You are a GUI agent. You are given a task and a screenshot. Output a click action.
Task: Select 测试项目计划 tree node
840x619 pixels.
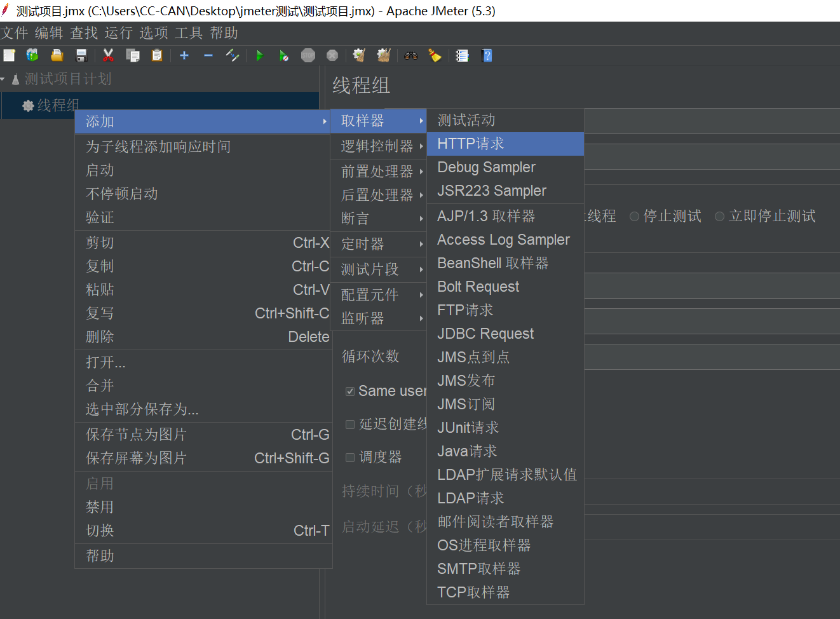coord(68,79)
